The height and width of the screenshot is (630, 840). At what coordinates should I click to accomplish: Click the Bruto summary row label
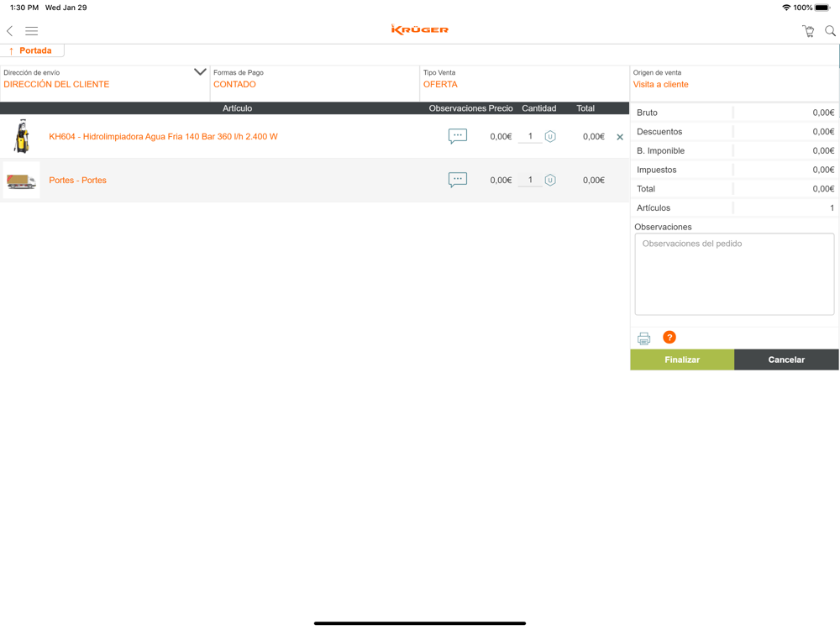[x=647, y=113]
